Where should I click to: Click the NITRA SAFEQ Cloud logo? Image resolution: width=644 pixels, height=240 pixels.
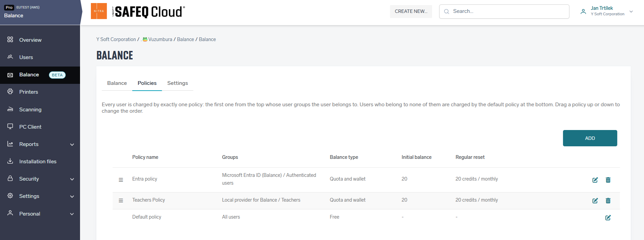click(138, 11)
